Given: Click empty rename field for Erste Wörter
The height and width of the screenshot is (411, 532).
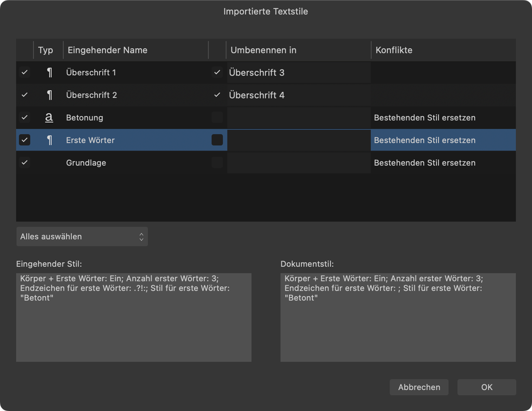Looking at the screenshot, I should pos(299,140).
